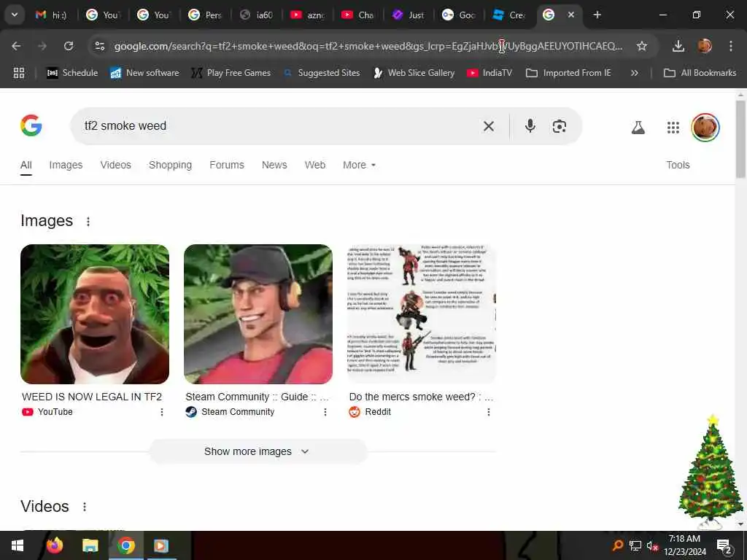Open Imported From IE bookmarks folder
The height and width of the screenshot is (560, 747).
[x=568, y=73]
